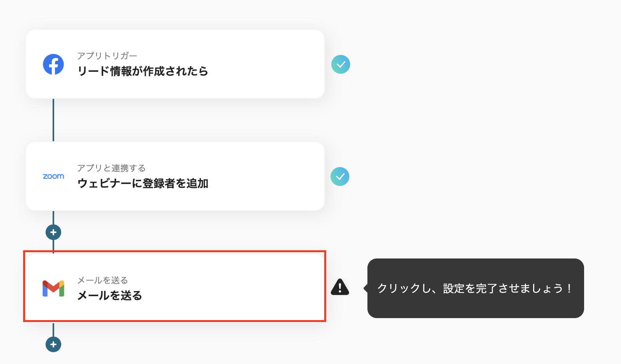Viewport: 621px width, 364px height.
Task: Click the アプリと連携する label on the Zoom step
Action: point(111,168)
